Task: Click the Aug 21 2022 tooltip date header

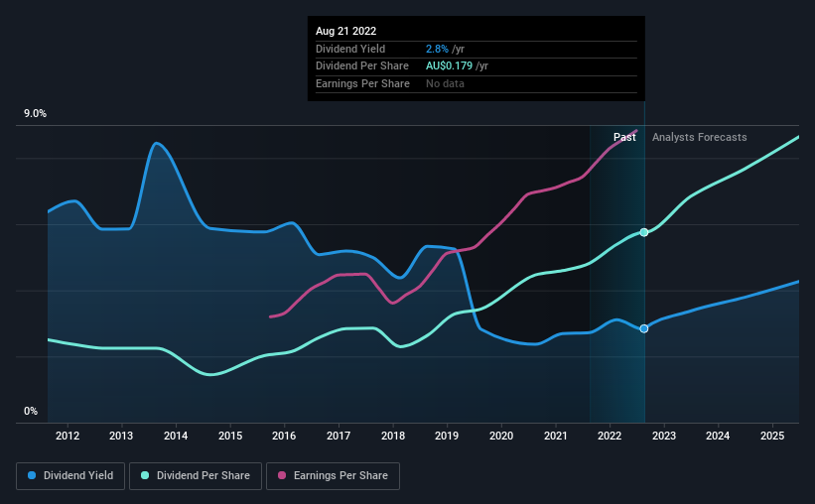Action: click(x=345, y=31)
